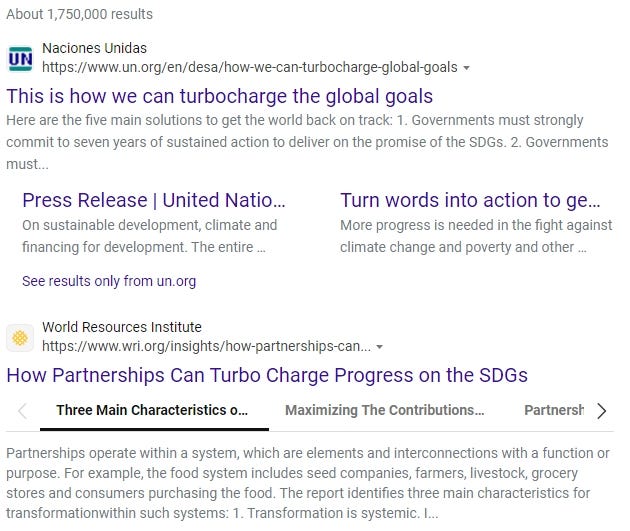Click the World Resources Institute favicon
The image size is (630, 531).
20,338
